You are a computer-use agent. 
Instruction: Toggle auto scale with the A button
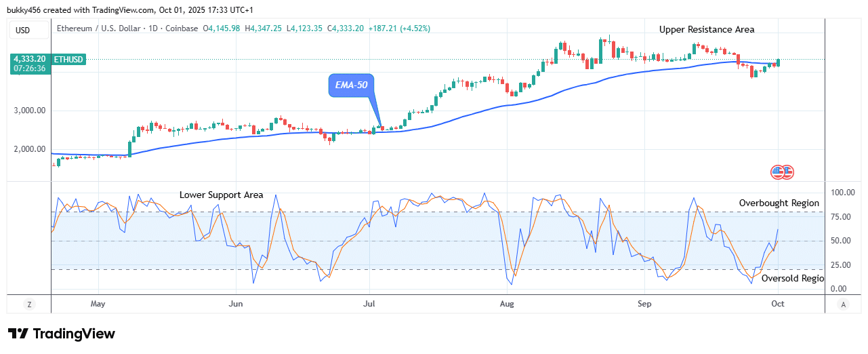(843, 304)
